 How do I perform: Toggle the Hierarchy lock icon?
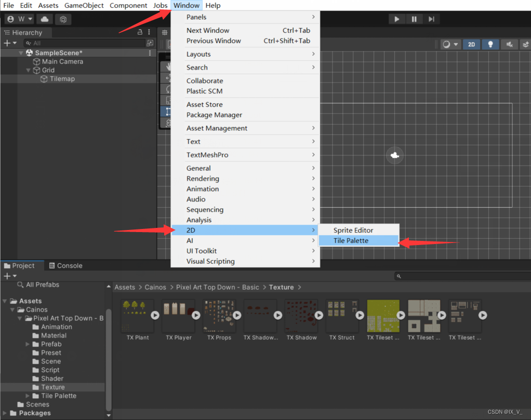coord(140,32)
